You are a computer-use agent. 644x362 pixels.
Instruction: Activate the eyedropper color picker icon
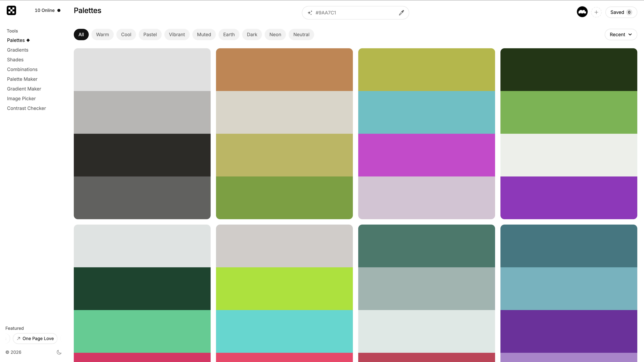[x=401, y=13]
